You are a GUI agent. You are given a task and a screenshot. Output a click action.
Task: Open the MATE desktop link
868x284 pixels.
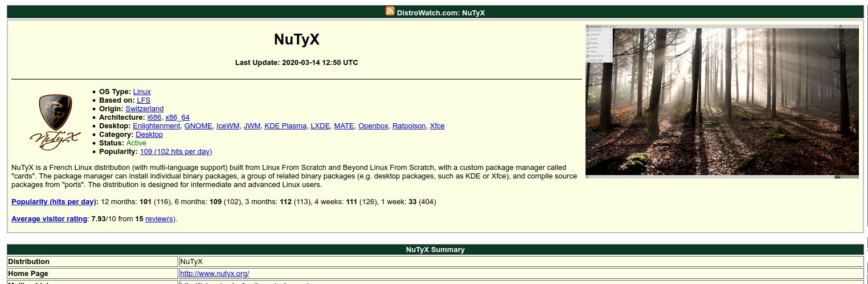pos(344,126)
